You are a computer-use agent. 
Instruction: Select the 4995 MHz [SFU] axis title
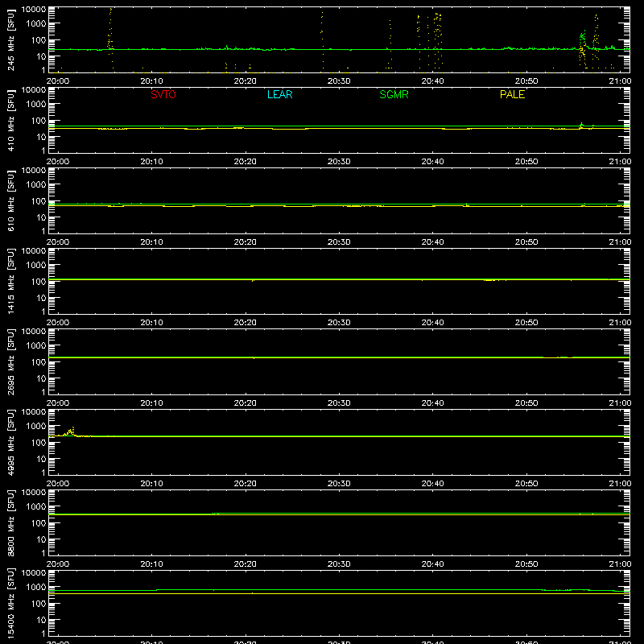(x=10, y=442)
